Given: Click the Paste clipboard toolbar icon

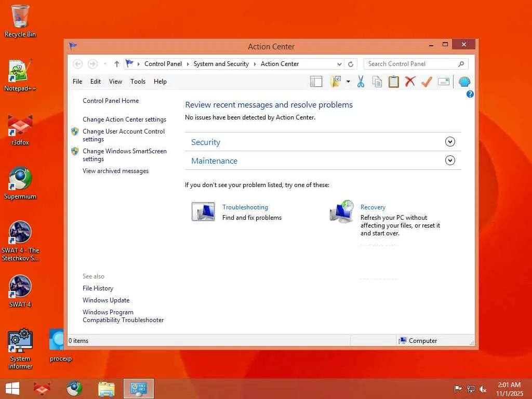Looking at the screenshot, I should [394, 82].
